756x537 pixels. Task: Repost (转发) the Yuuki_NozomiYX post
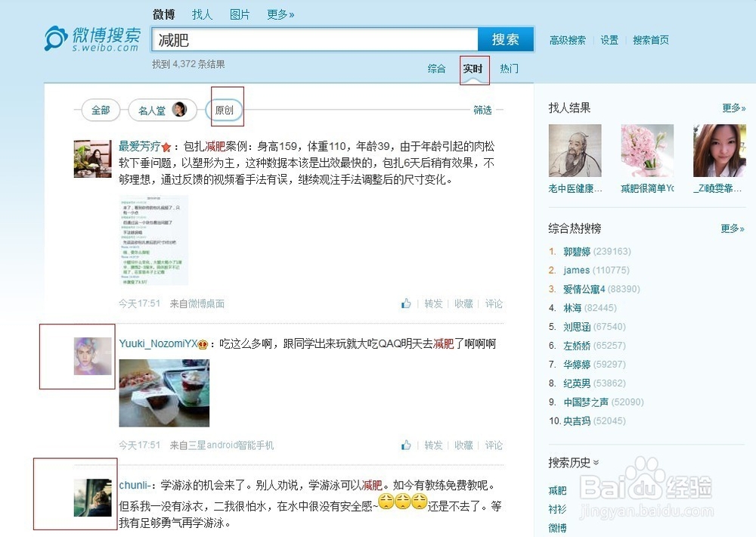click(x=433, y=445)
